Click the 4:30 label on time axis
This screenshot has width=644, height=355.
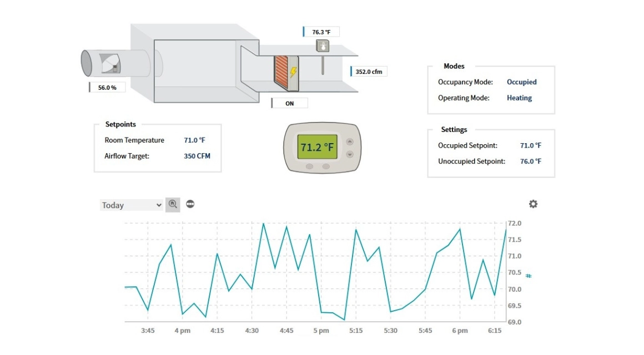(251, 331)
